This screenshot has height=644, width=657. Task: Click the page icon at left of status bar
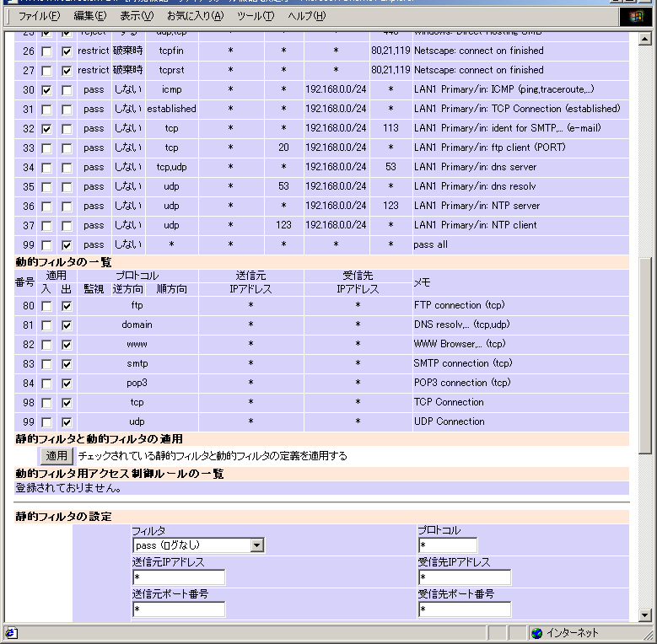(x=10, y=633)
